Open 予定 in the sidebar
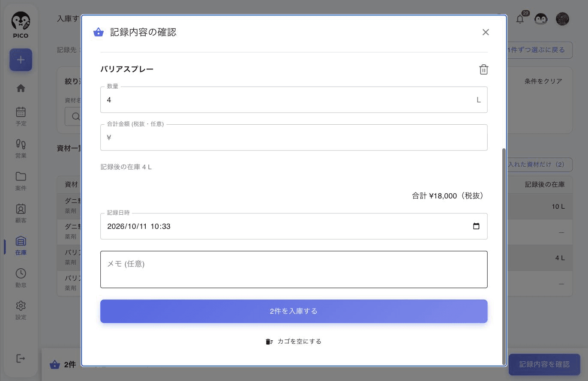 pos(21,117)
